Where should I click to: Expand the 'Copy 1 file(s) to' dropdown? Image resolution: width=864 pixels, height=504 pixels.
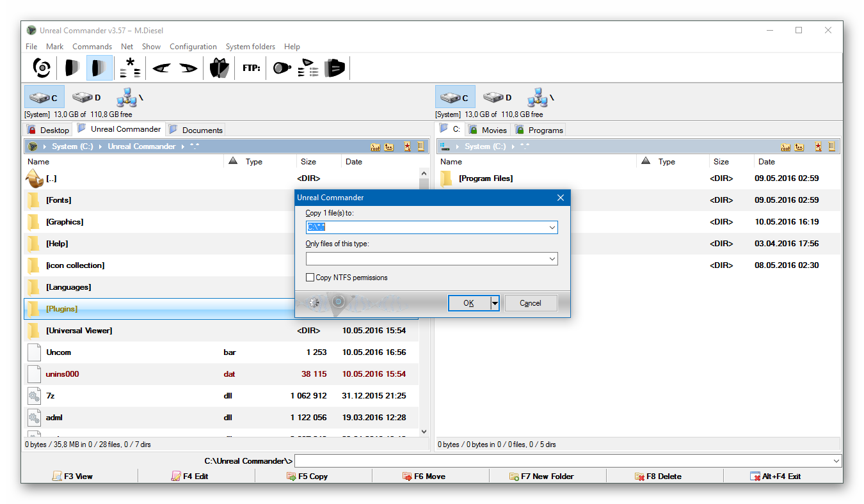(x=552, y=227)
